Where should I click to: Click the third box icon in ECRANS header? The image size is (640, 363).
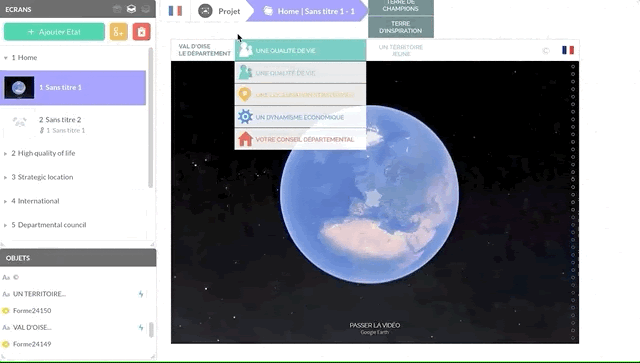click(x=145, y=9)
